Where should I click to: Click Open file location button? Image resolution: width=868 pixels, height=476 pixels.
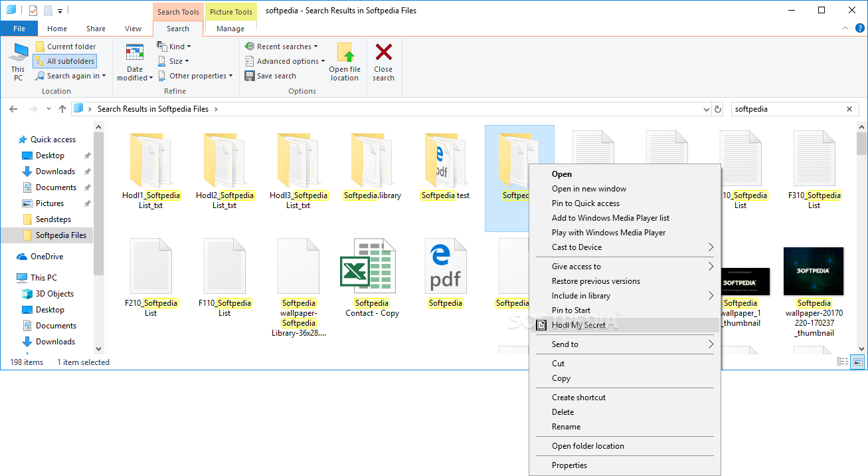click(345, 62)
